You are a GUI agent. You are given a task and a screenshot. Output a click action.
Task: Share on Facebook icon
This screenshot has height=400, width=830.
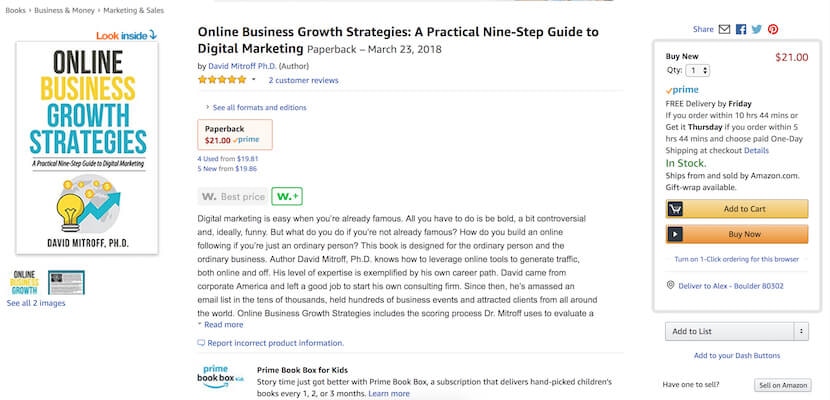point(741,30)
